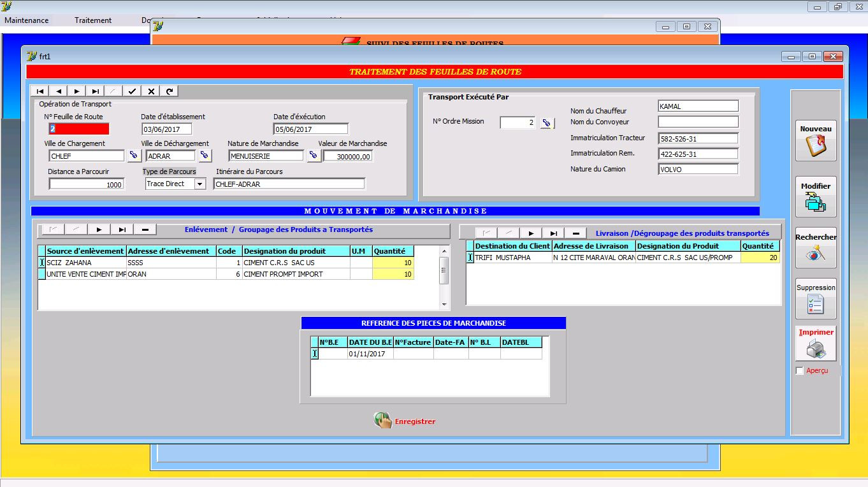Click the Designation du produit column header

[296, 251]
